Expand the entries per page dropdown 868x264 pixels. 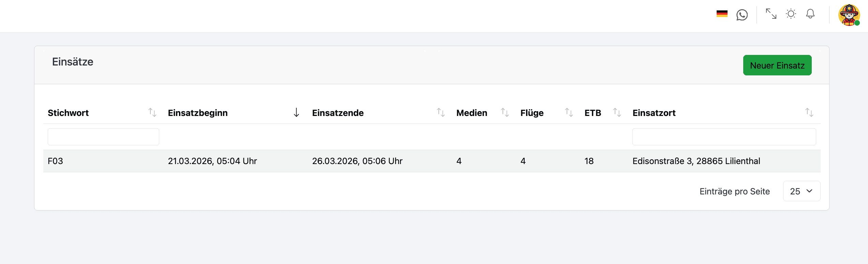[801, 191]
